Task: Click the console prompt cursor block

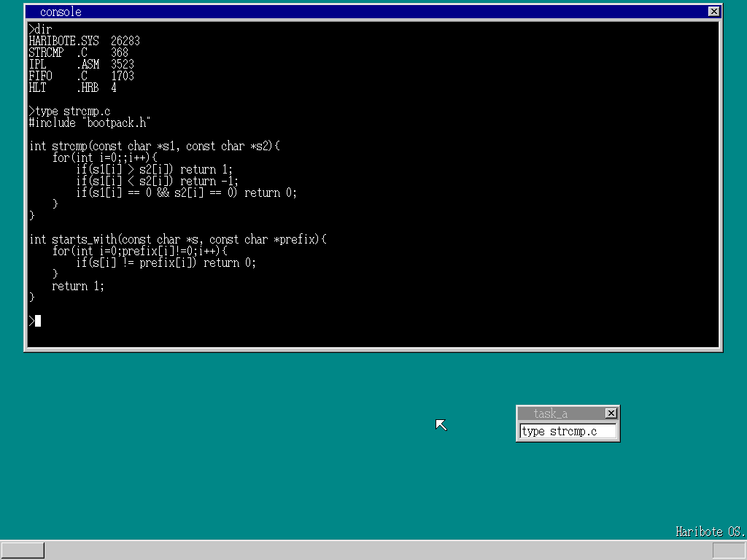Action: pos(38,321)
